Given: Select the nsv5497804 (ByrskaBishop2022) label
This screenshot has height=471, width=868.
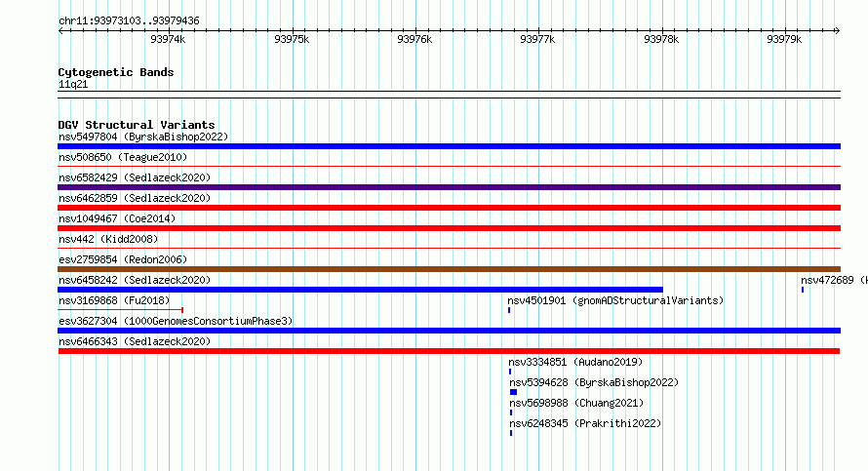Looking at the screenshot, I should (143, 137).
